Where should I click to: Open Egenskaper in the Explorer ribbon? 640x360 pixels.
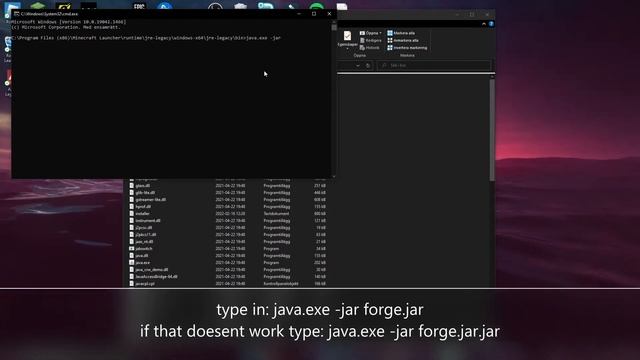[347, 39]
